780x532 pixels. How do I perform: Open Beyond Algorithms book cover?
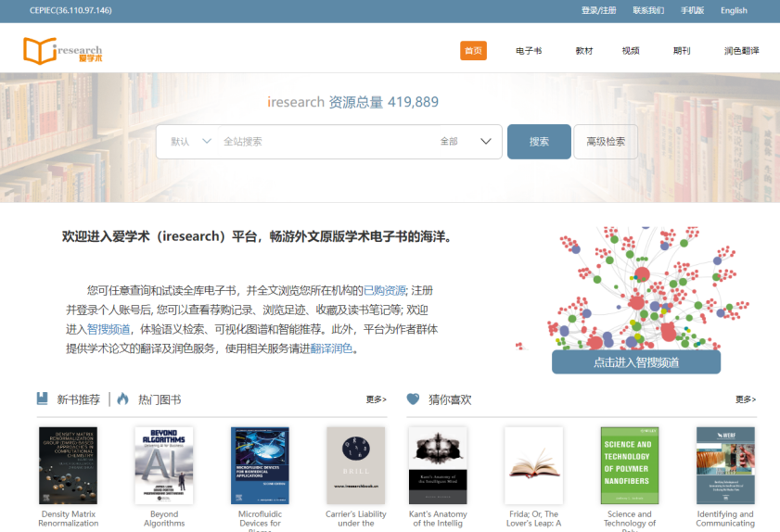(164, 465)
